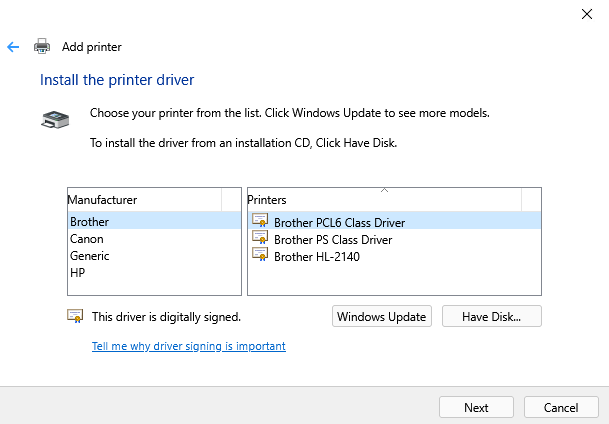609x424 pixels.
Task: Click the certificate icon beside Brother PCL6 Class Driver
Action: coord(260,220)
